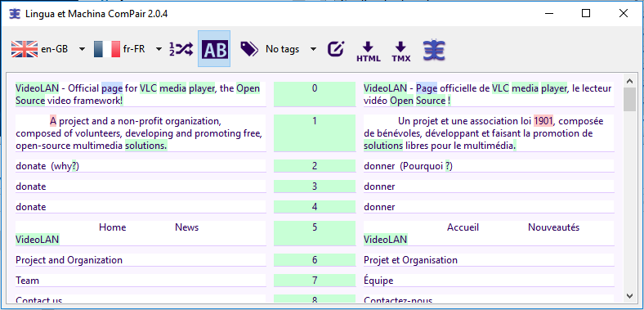Click the word 'Nouveautés' in the French column
The width and height of the screenshot is (644, 310).
[553, 227]
